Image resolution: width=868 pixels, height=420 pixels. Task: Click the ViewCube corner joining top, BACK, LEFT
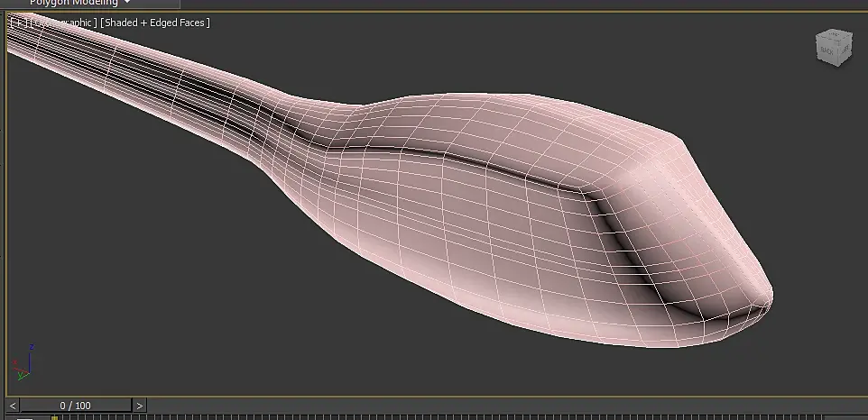[x=838, y=41]
